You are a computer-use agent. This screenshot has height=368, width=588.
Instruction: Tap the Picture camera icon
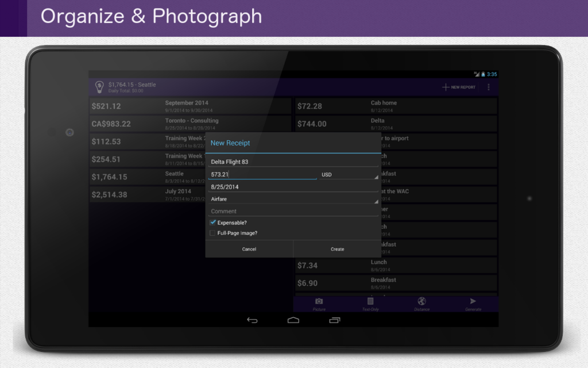click(x=319, y=301)
